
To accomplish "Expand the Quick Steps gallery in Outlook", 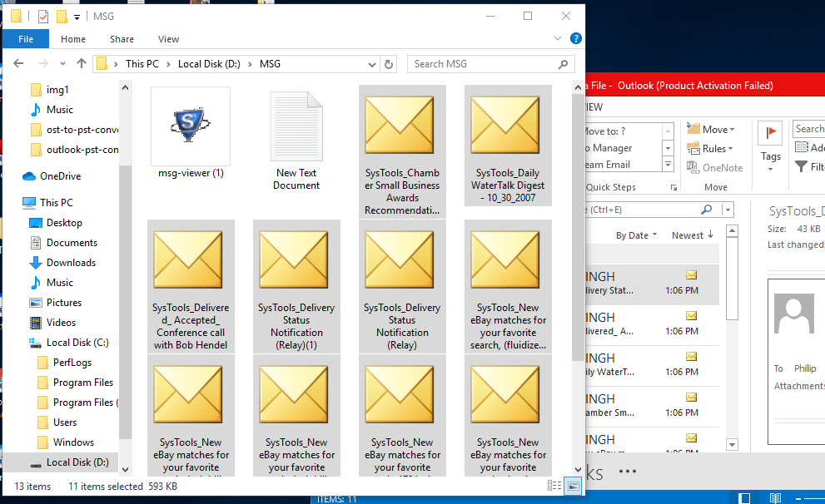I will point(668,165).
